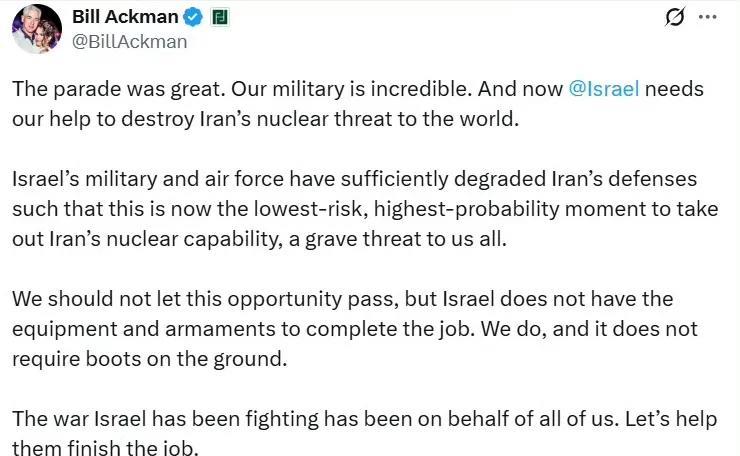Open the three-dot more options menu

coord(707,17)
